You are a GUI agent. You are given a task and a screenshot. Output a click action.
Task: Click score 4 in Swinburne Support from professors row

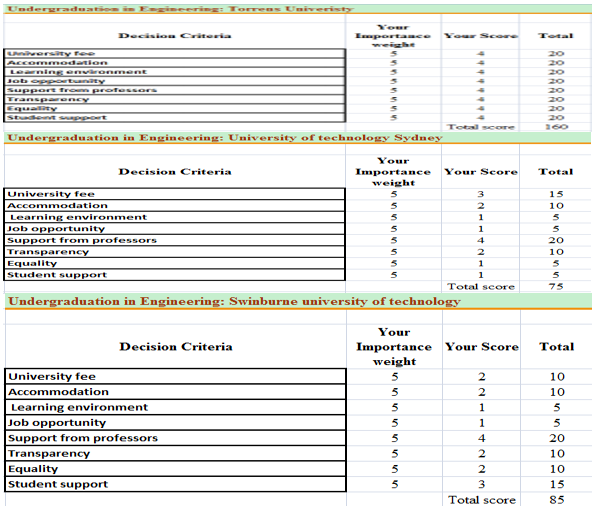click(x=482, y=438)
